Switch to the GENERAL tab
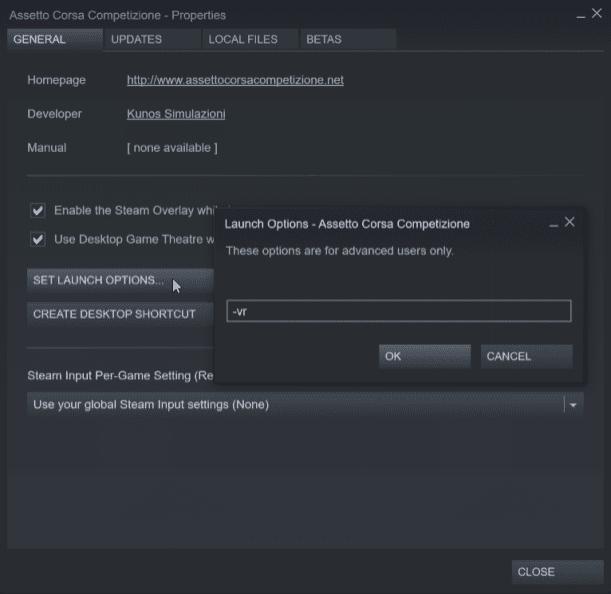611x594 pixels. click(55, 39)
